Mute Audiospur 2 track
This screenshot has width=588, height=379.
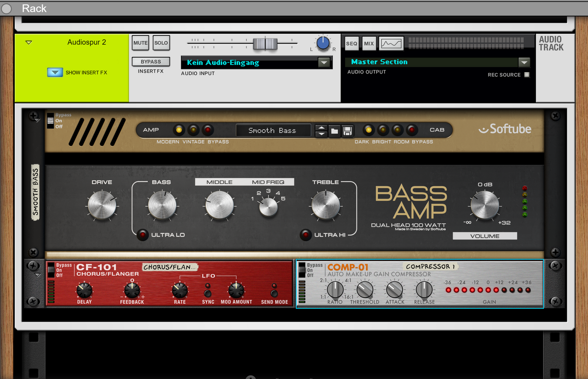click(x=141, y=43)
